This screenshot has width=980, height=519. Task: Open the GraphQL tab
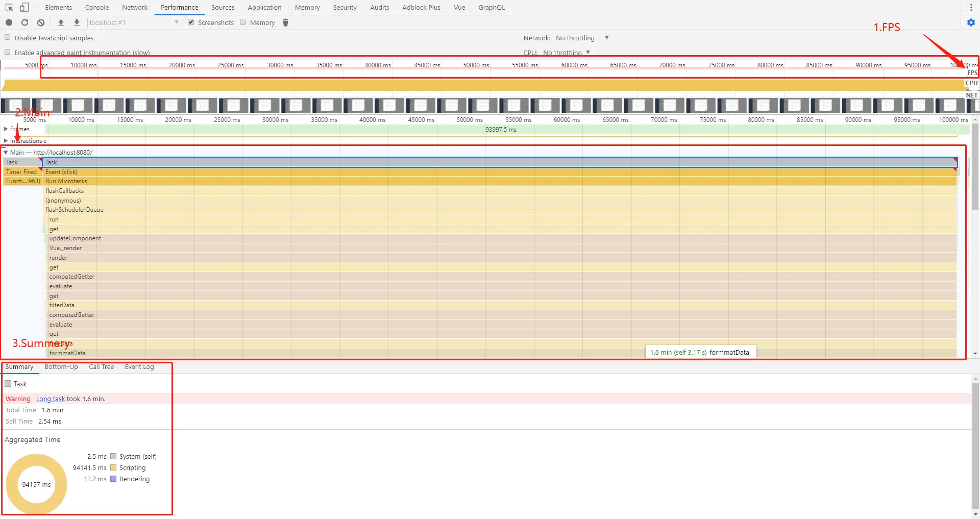point(492,7)
